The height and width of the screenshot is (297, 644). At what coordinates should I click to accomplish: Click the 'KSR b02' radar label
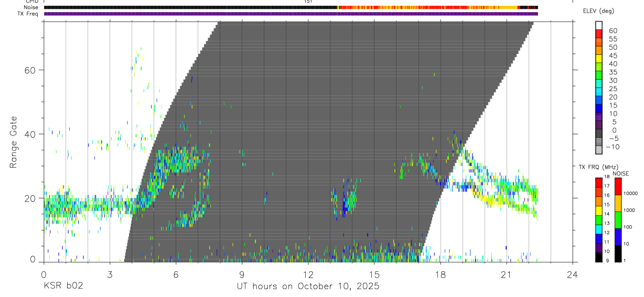(63, 287)
